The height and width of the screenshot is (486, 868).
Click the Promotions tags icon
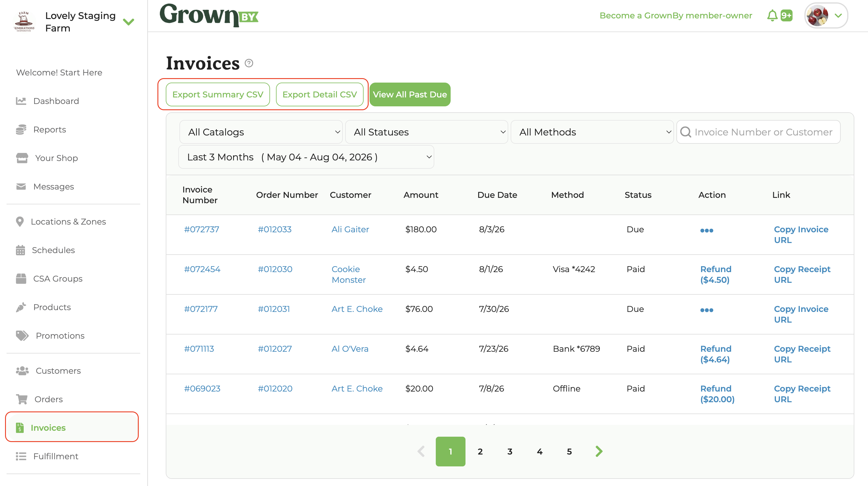click(22, 335)
